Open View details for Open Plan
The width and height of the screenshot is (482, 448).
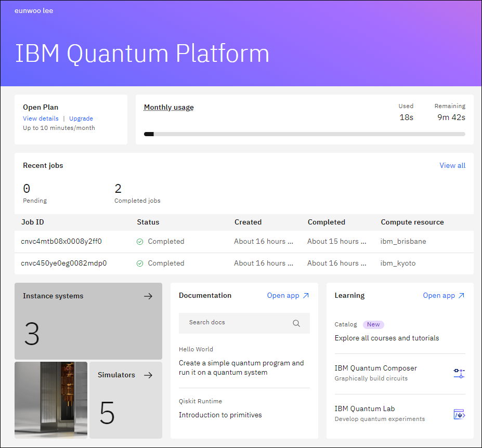coord(41,118)
